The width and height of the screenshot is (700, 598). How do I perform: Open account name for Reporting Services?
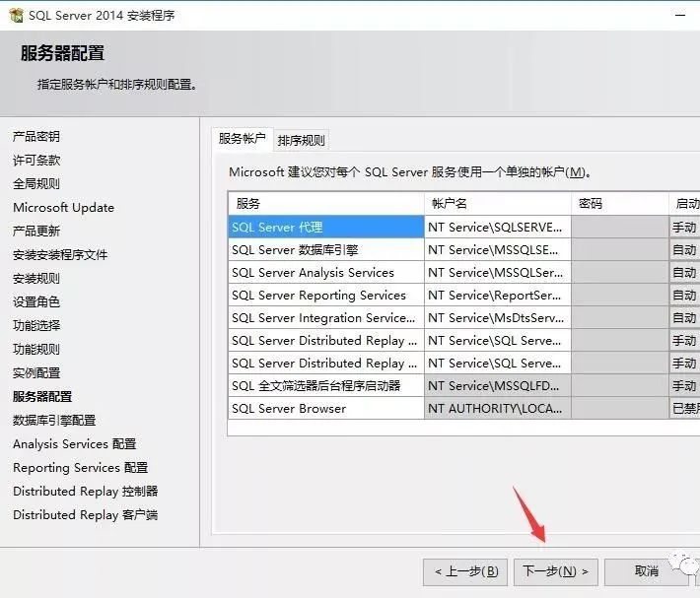[498, 296]
